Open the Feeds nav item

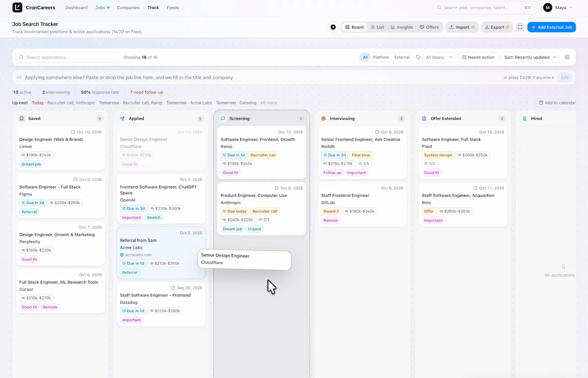click(173, 8)
